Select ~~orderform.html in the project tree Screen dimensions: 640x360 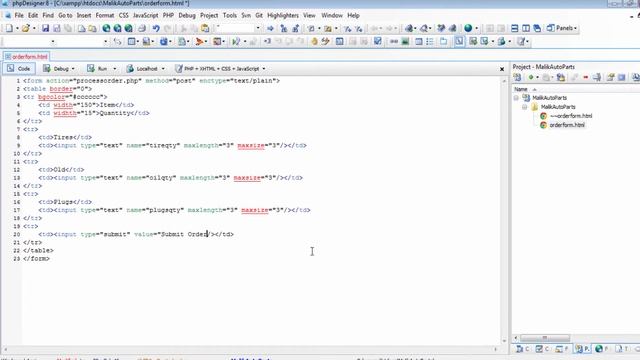(571, 116)
